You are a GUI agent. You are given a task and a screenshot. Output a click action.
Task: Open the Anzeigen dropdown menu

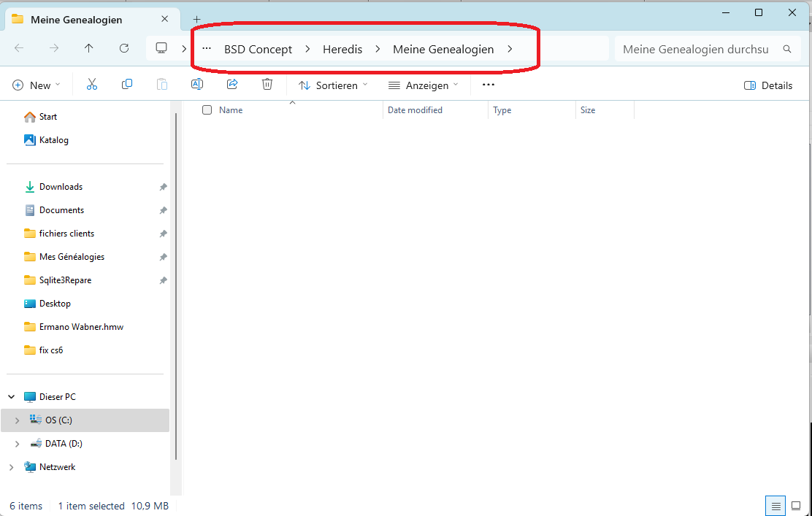(x=424, y=85)
